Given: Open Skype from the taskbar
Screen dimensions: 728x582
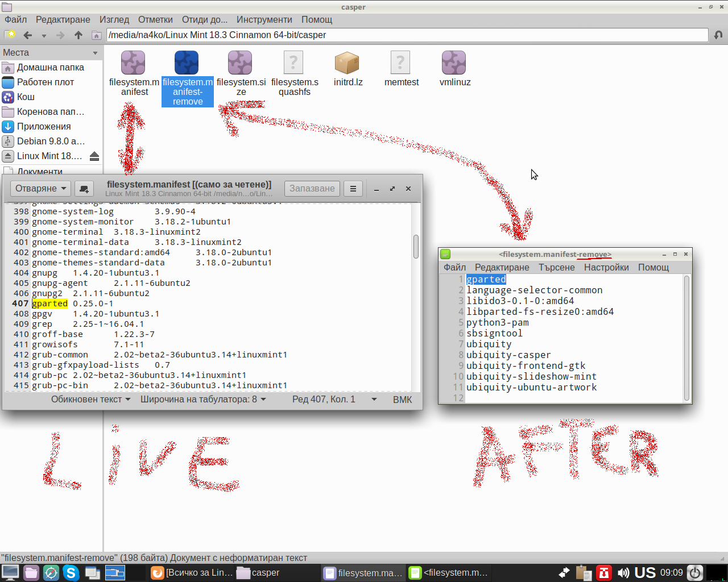Looking at the screenshot, I should [x=71, y=572].
